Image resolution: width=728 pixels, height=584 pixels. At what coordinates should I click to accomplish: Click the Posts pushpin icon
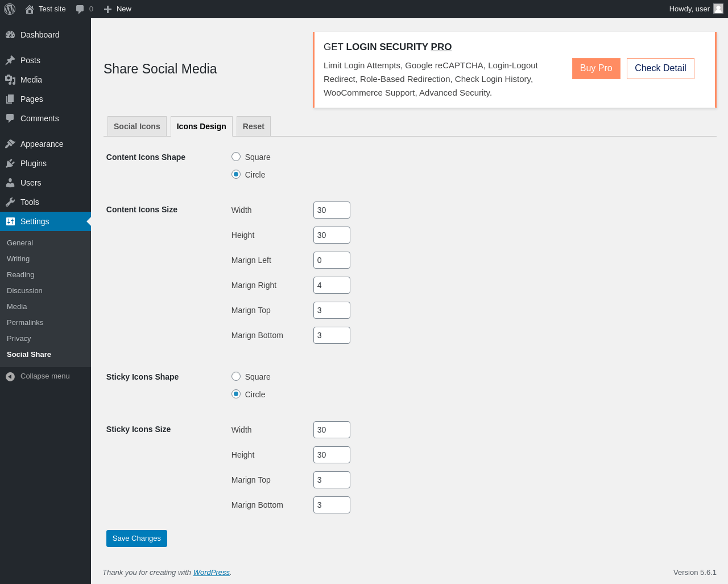[x=10, y=60]
